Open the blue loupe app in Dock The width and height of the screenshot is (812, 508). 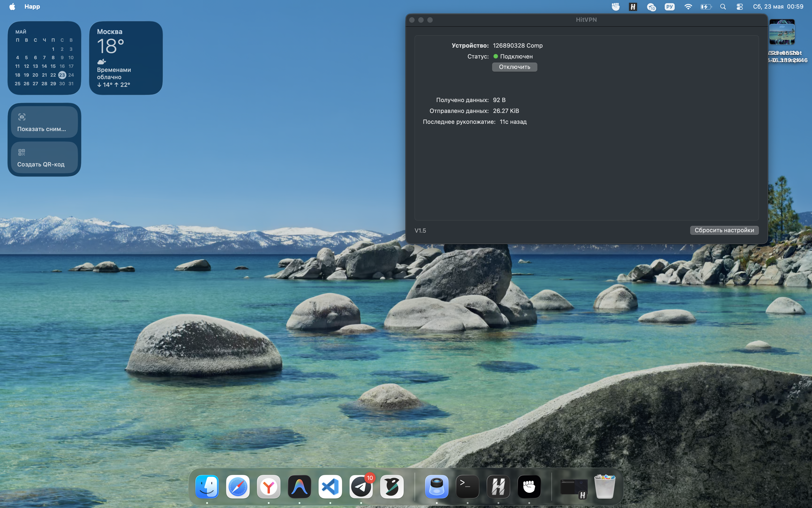(437, 486)
